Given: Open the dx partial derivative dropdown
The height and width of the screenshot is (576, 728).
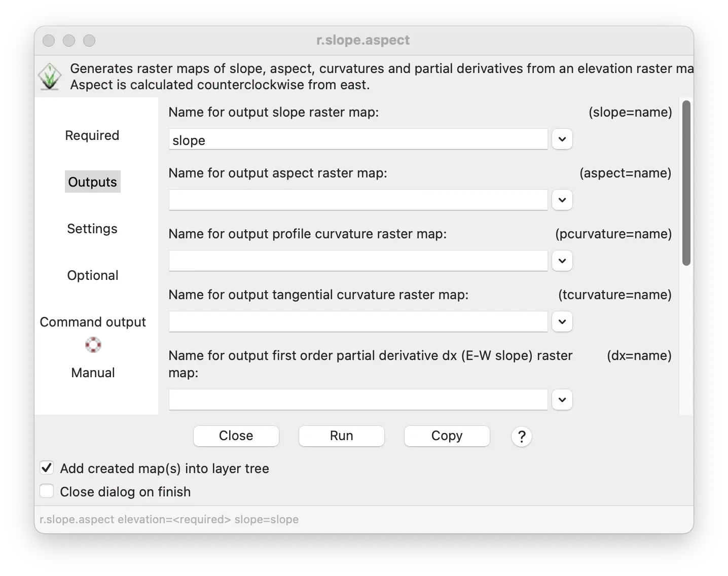Looking at the screenshot, I should (562, 400).
